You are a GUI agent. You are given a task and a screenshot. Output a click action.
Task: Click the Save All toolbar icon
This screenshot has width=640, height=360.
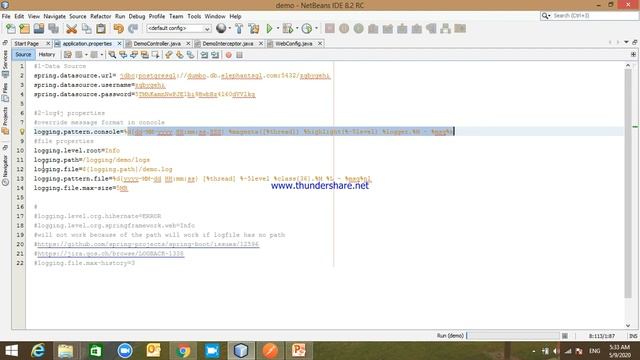pos(53,28)
